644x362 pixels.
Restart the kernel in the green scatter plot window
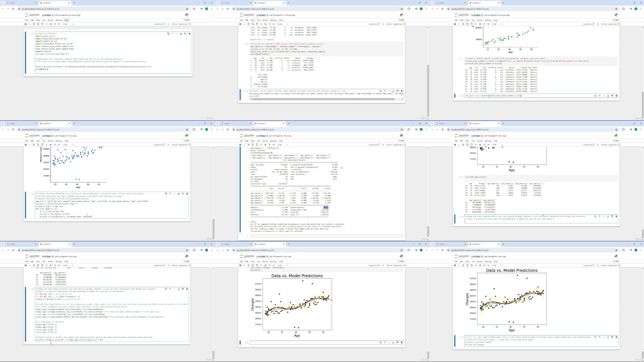[x=484, y=24]
